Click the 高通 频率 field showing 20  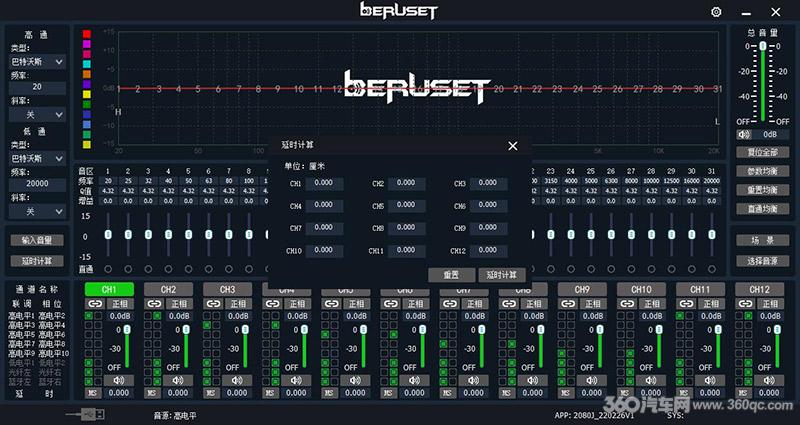(37, 87)
